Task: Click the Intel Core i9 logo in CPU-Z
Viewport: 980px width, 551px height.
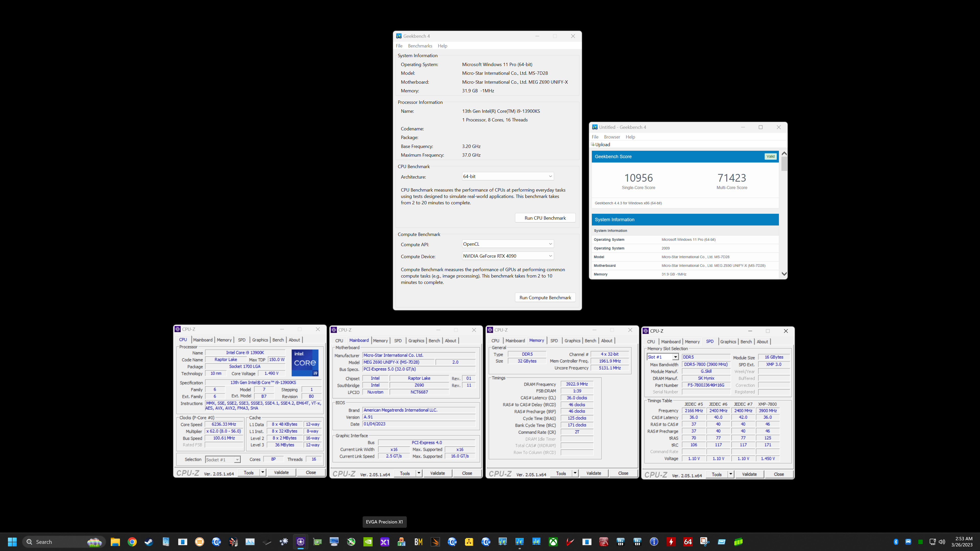Action: click(305, 363)
